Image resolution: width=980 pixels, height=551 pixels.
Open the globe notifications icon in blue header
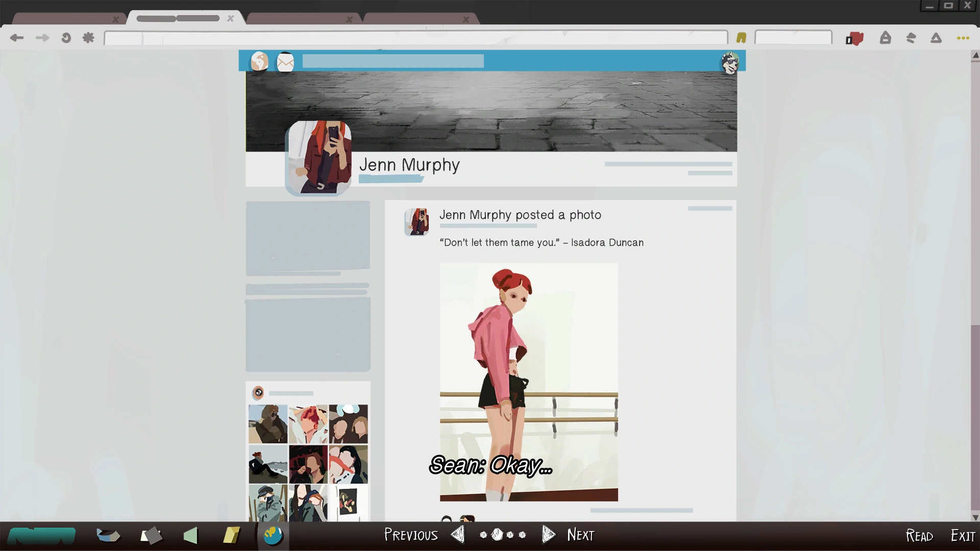click(x=259, y=62)
